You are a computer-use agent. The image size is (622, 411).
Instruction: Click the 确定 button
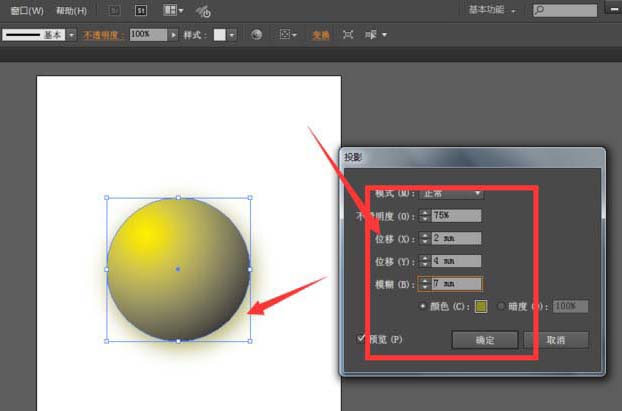(485, 340)
